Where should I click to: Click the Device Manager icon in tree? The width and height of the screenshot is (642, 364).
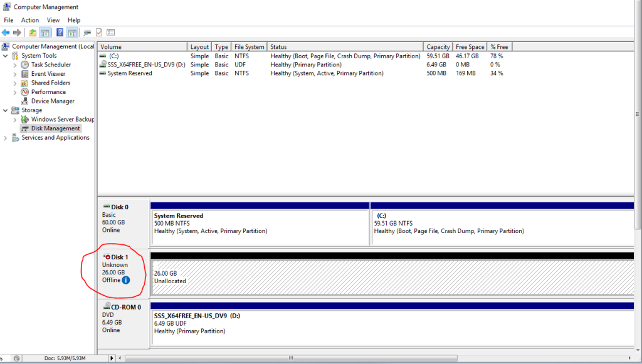click(25, 101)
